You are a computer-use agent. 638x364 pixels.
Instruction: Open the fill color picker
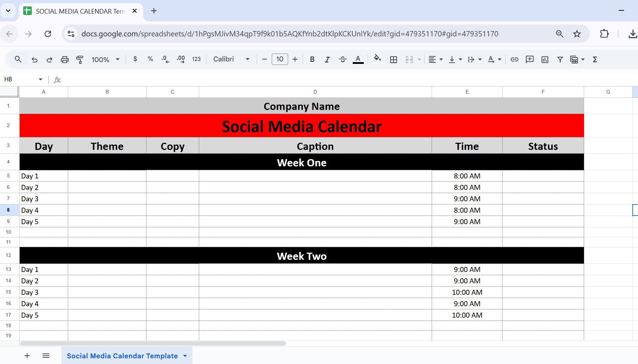click(x=377, y=59)
